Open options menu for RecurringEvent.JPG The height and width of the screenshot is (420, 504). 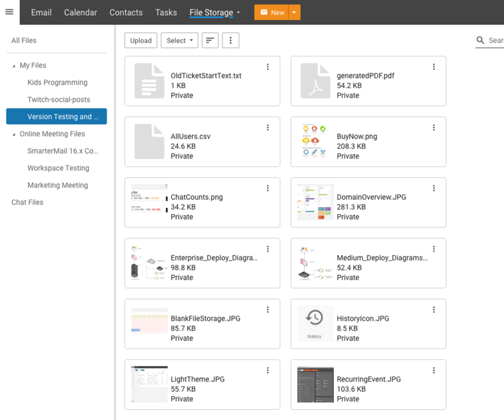434,370
